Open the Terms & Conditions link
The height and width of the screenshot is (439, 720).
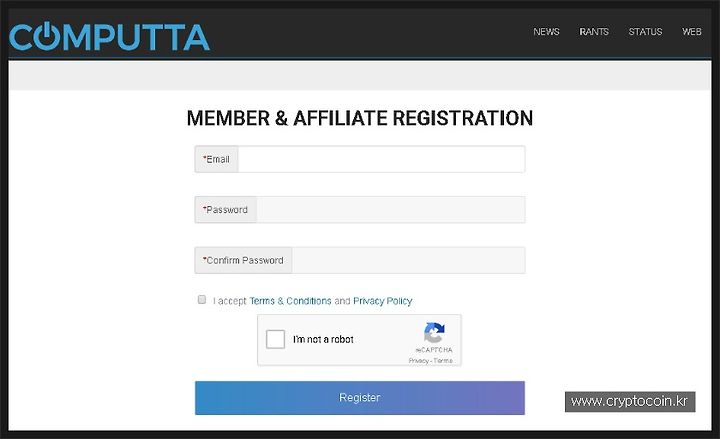pyautogui.click(x=290, y=301)
